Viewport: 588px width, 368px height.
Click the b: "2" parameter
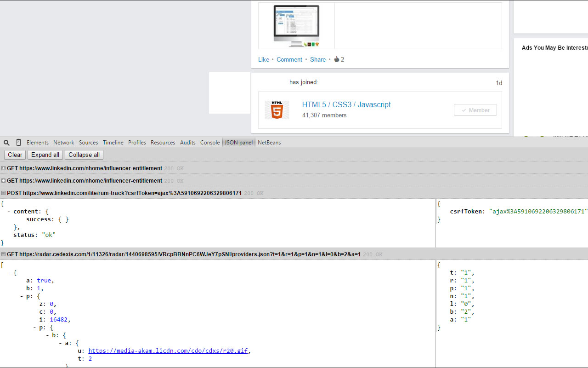(x=462, y=312)
